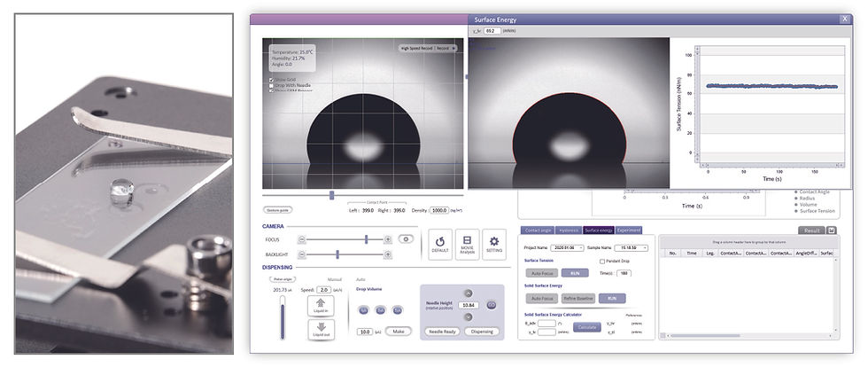This screenshot has width=868, height=367.
Task: Click the Gesture guide button
Action: tap(278, 210)
